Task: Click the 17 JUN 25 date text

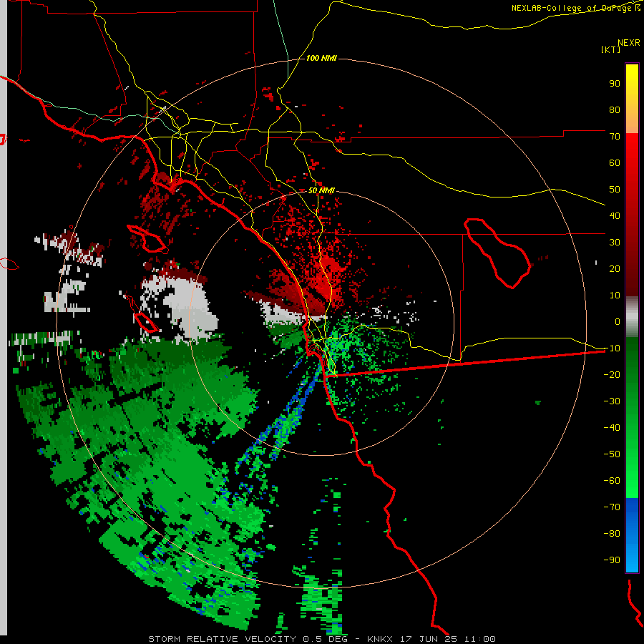Action: [x=429, y=639]
